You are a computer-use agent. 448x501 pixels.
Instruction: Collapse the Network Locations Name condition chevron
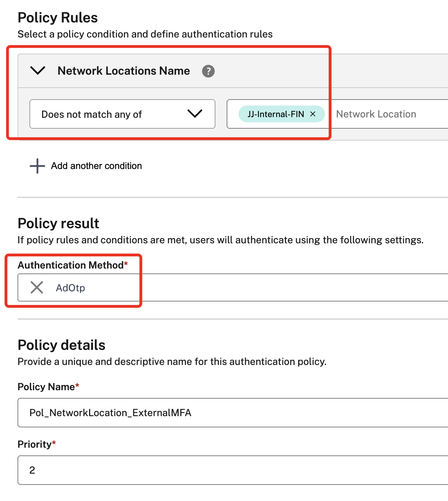[38, 70]
